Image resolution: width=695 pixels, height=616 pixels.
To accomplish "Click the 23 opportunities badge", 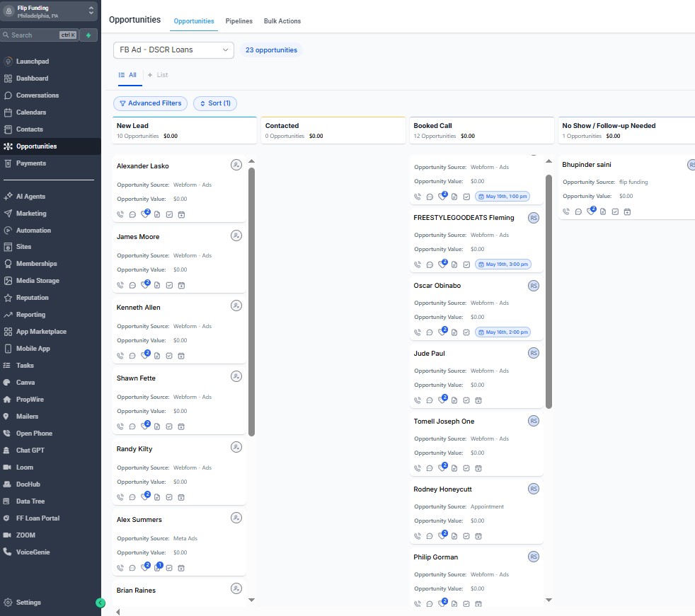I will [x=271, y=50].
